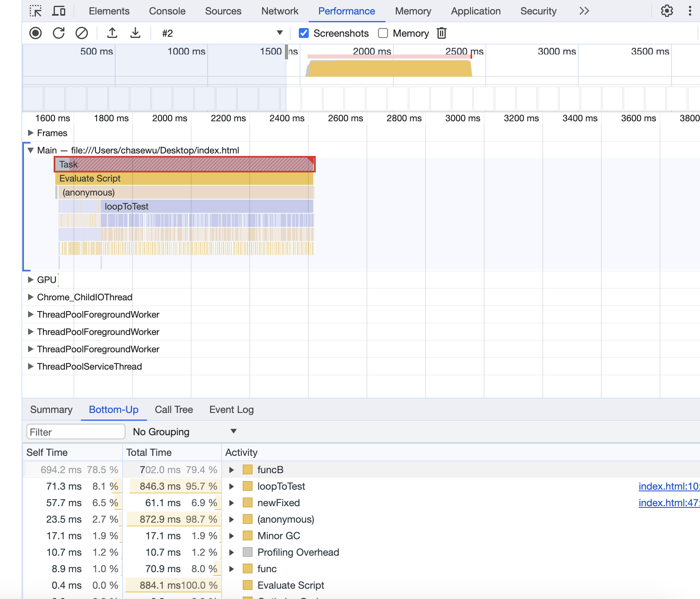700x599 pixels.
Task: Click the 694.2 ms self time cell
Action: [73, 469]
